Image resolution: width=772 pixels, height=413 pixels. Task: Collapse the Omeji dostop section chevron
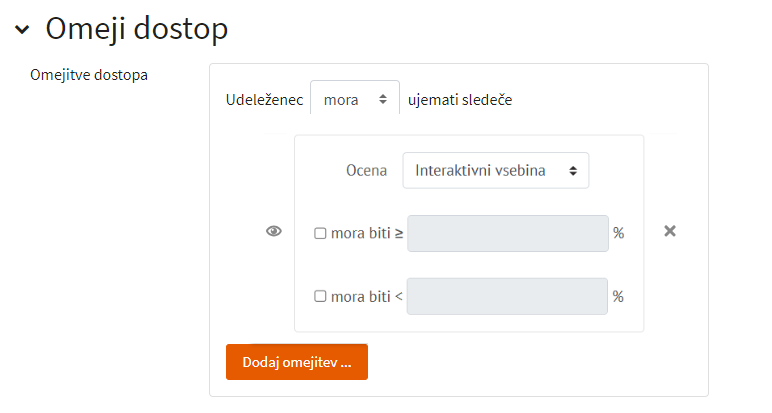[22, 30]
